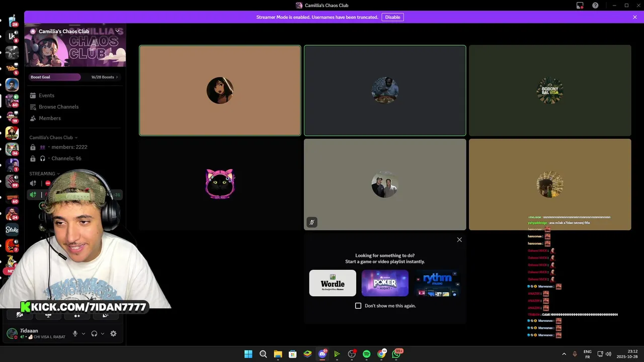Open the server icon with badge 99
This screenshot has height=362, width=644.
point(12,181)
